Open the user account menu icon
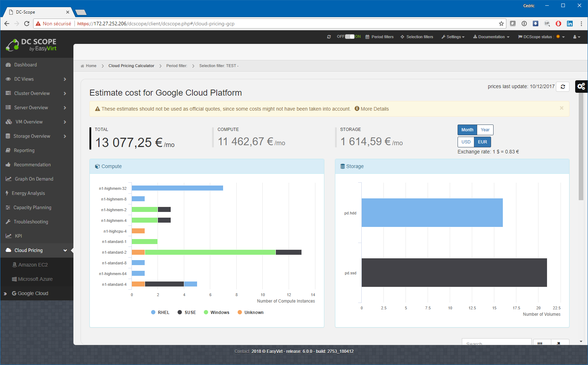588x365 pixels. pos(576,37)
